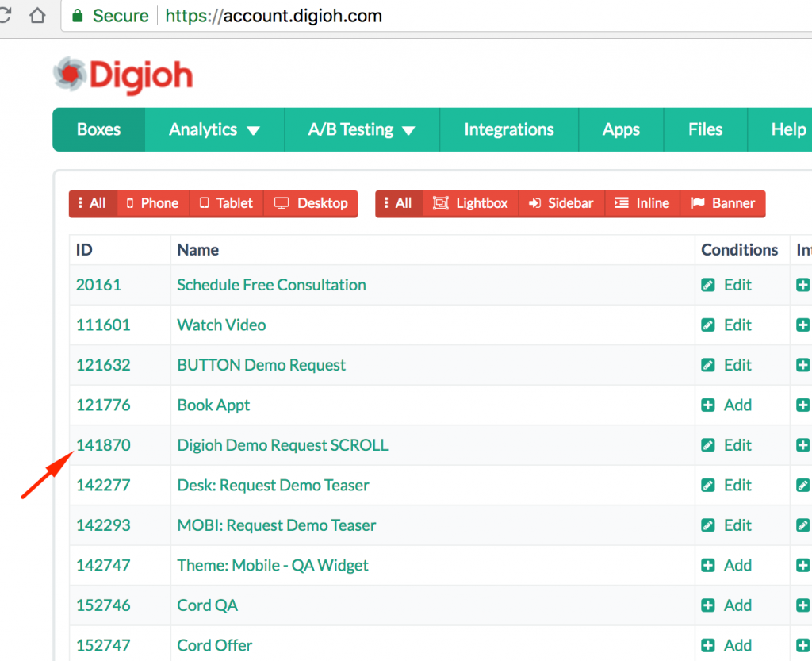Click plus icon in Cord QA conditions
Image resolution: width=812 pixels, height=661 pixels.
pyautogui.click(x=708, y=605)
